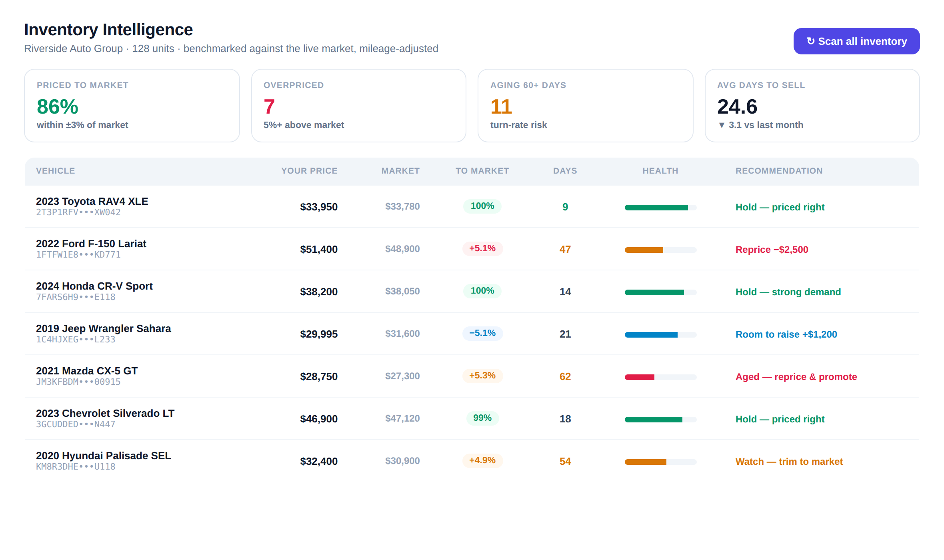Click the $48,900 market value
This screenshot has height=560, width=944.
[x=402, y=249]
